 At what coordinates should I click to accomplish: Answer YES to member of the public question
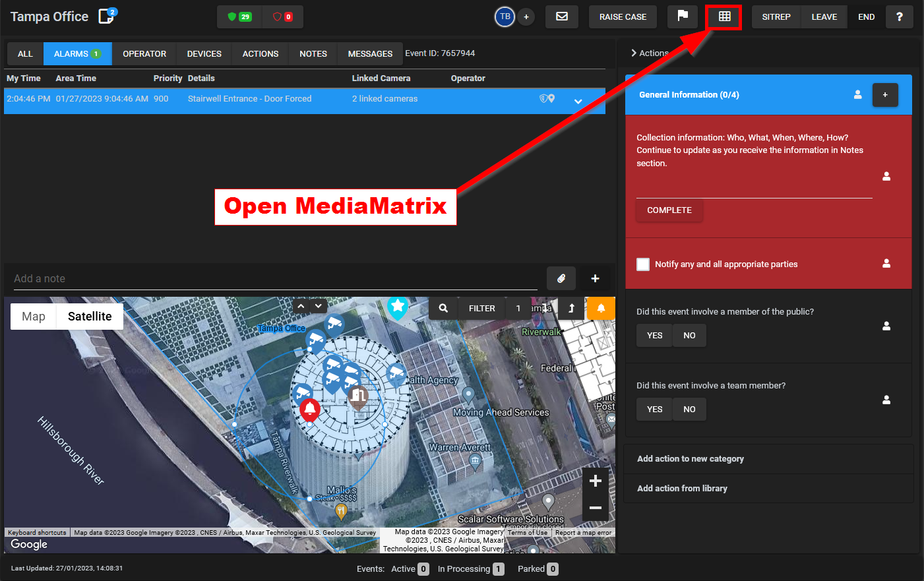(x=654, y=336)
